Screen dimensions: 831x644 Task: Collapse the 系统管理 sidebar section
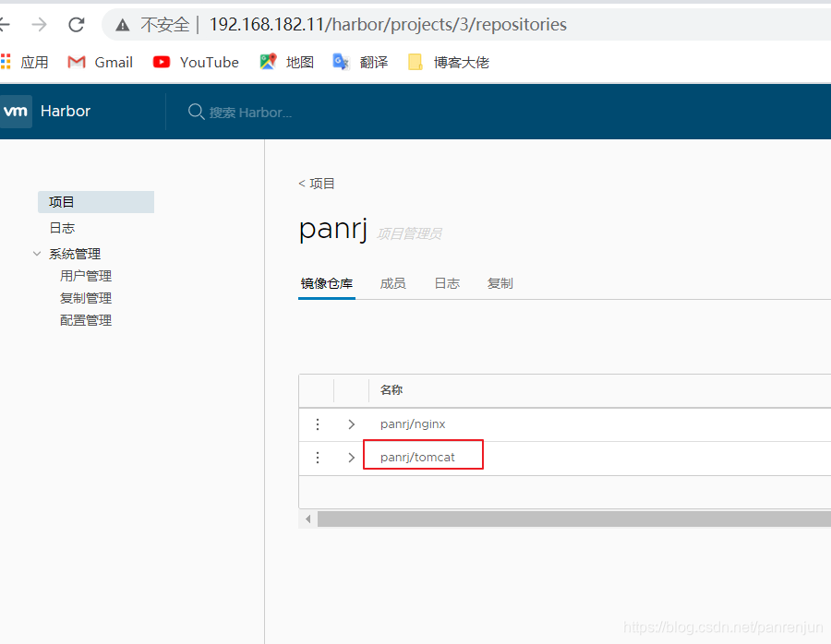pos(37,254)
